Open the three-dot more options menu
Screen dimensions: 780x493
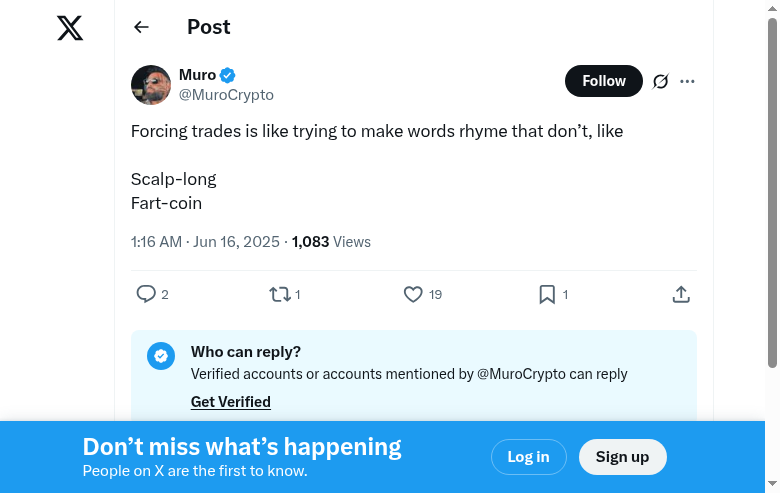pos(687,81)
